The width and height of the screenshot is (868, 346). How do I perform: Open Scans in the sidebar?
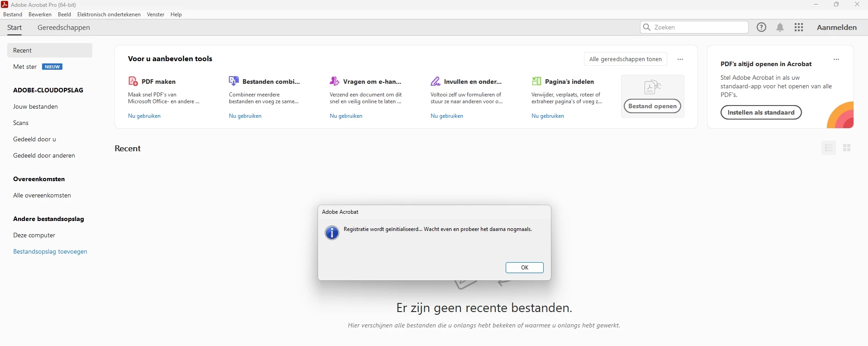pyautogui.click(x=21, y=123)
